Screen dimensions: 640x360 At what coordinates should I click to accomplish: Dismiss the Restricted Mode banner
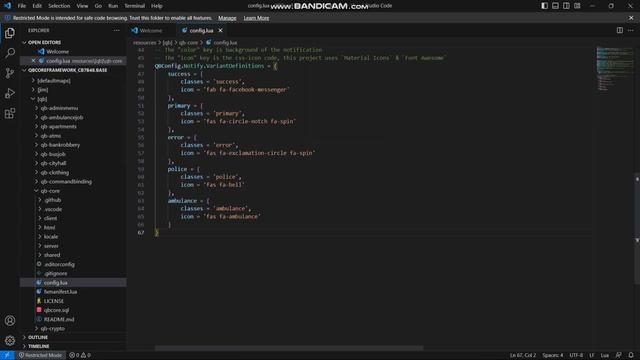tap(631, 18)
